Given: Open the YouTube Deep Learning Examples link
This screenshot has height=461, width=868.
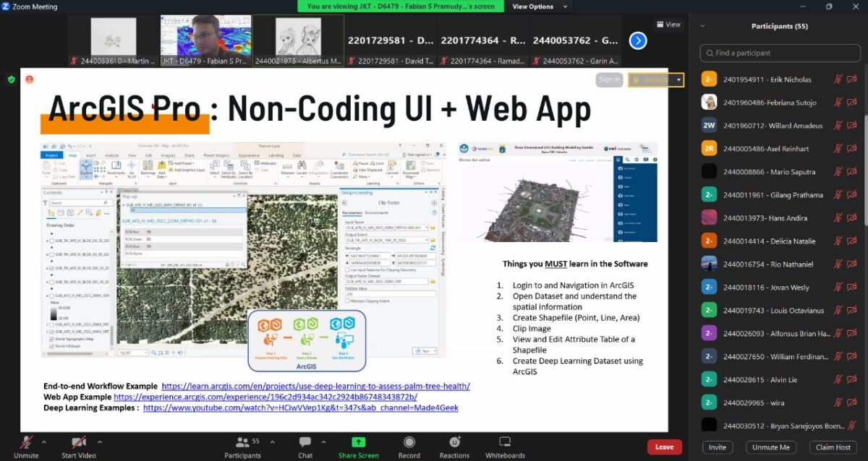Looking at the screenshot, I should 301,408.
